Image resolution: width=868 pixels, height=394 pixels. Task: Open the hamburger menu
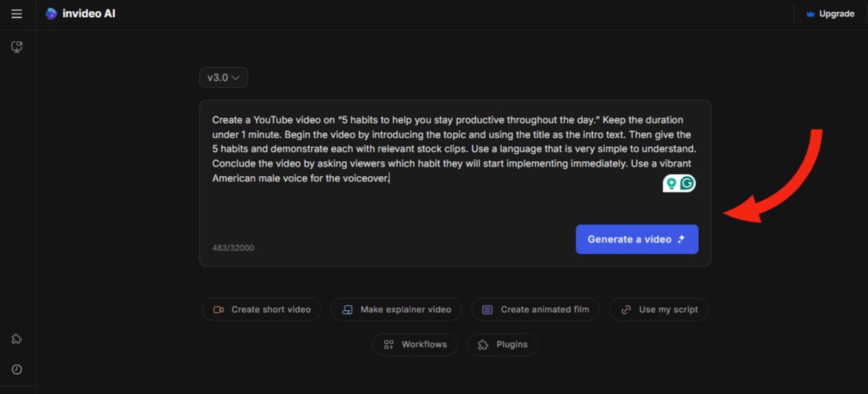[x=17, y=14]
